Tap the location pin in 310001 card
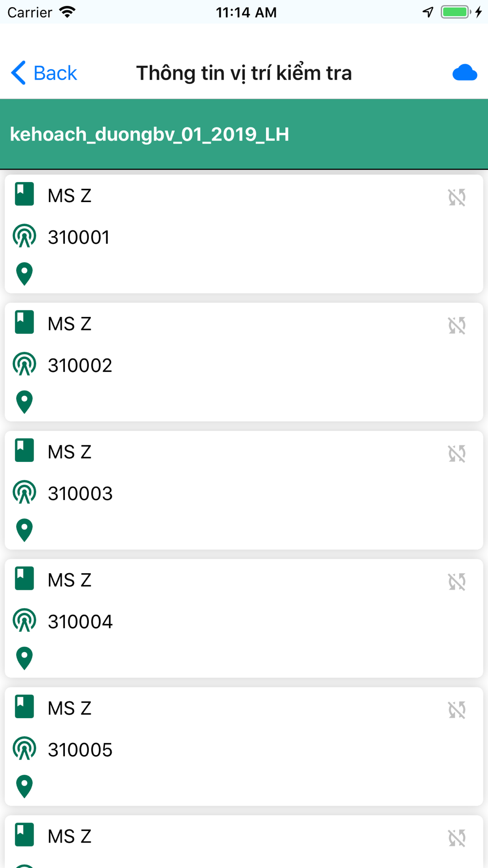The width and height of the screenshot is (488, 868). (x=24, y=273)
